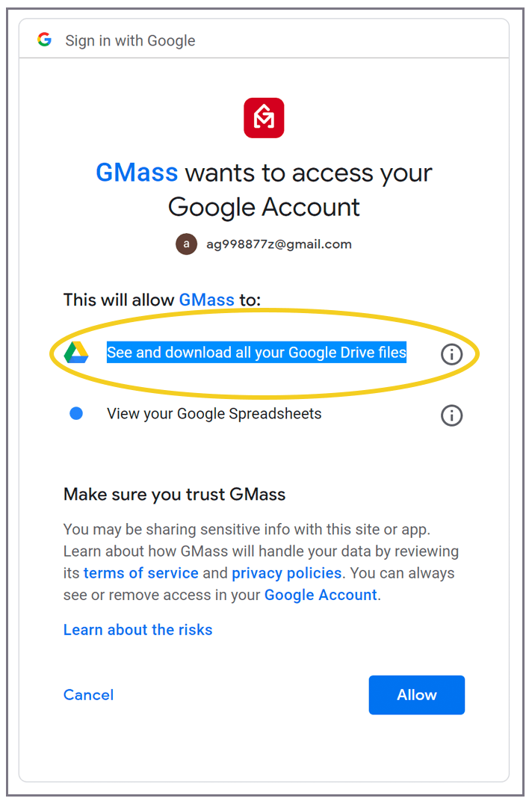Open the privacy policies link

[x=287, y=573]
